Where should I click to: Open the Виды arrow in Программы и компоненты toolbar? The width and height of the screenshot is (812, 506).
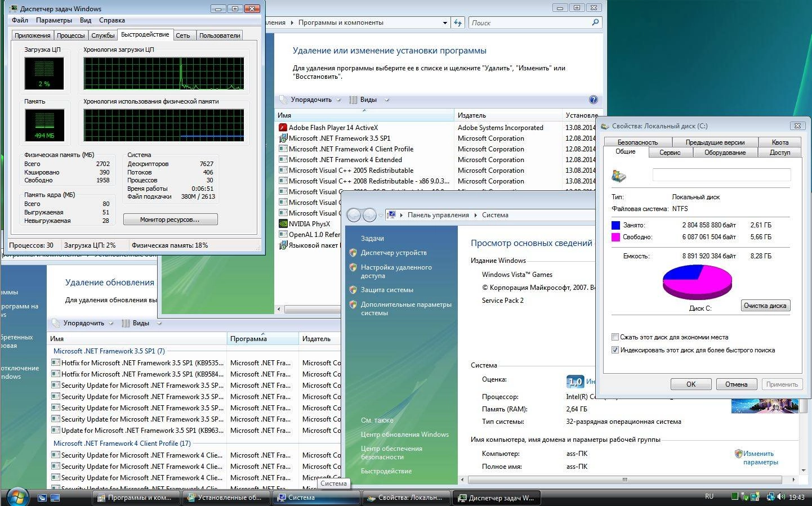387,100
